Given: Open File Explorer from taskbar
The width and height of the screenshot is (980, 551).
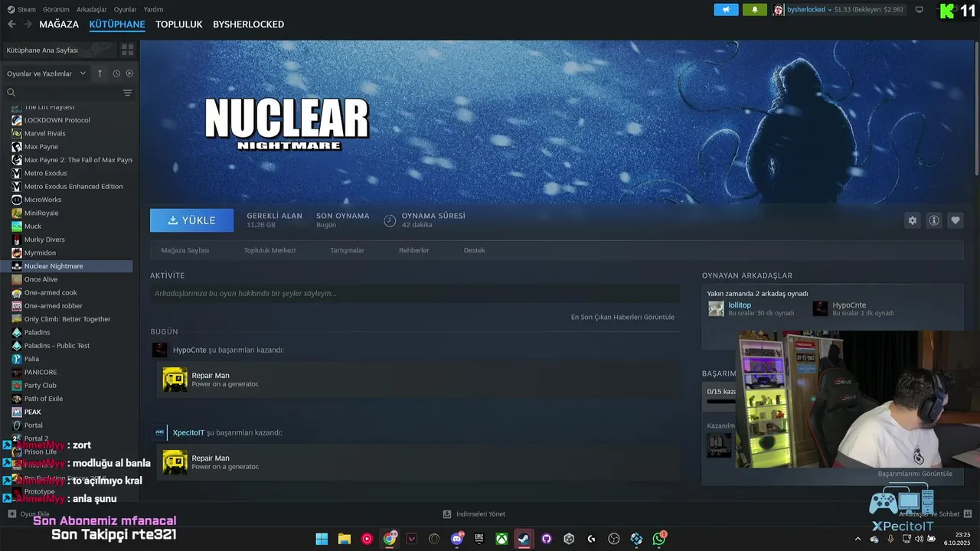Looking at the screenshot, I should (345, 539).
